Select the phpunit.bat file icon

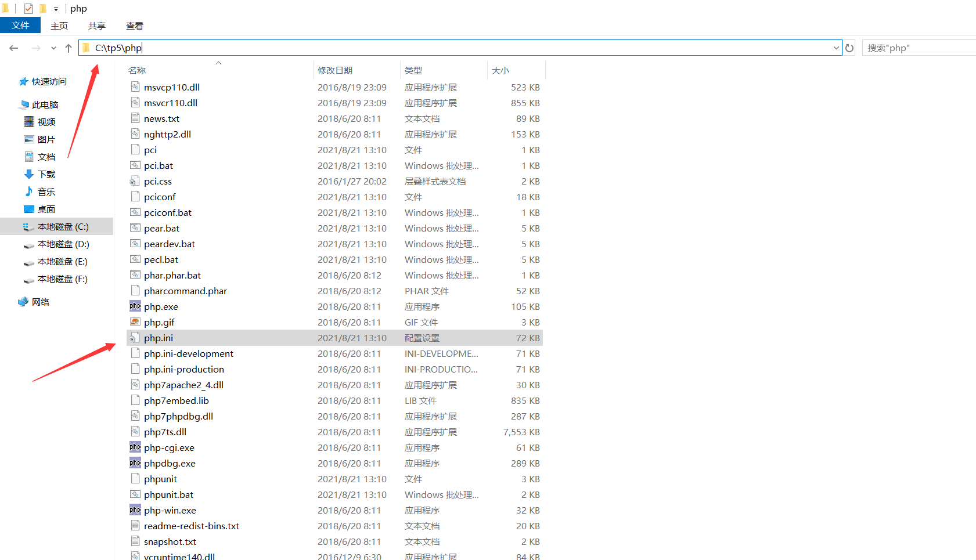click(x=135, y=494)
